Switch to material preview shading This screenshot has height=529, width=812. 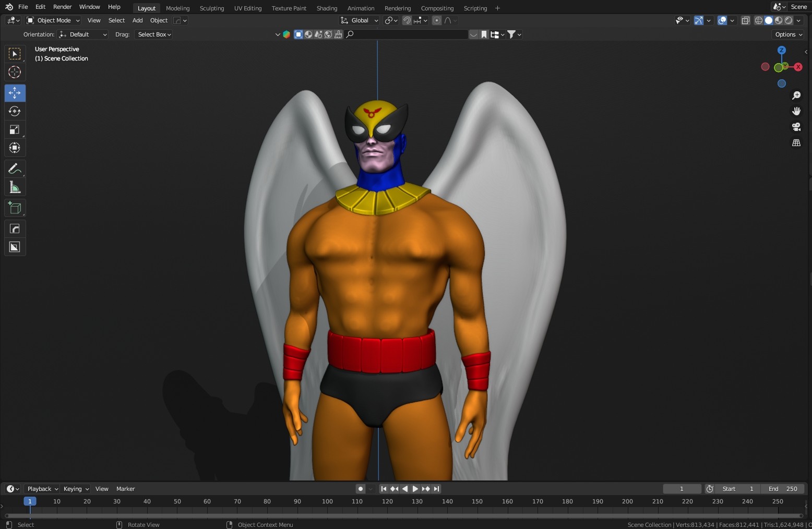pos(779,20)
